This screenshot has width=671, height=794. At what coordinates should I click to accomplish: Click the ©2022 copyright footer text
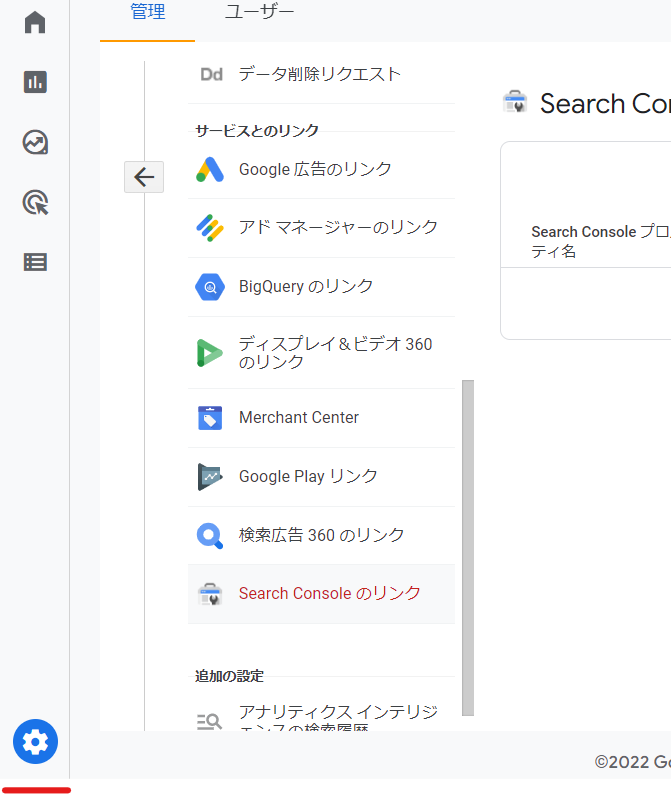click(x=633, y=762)
